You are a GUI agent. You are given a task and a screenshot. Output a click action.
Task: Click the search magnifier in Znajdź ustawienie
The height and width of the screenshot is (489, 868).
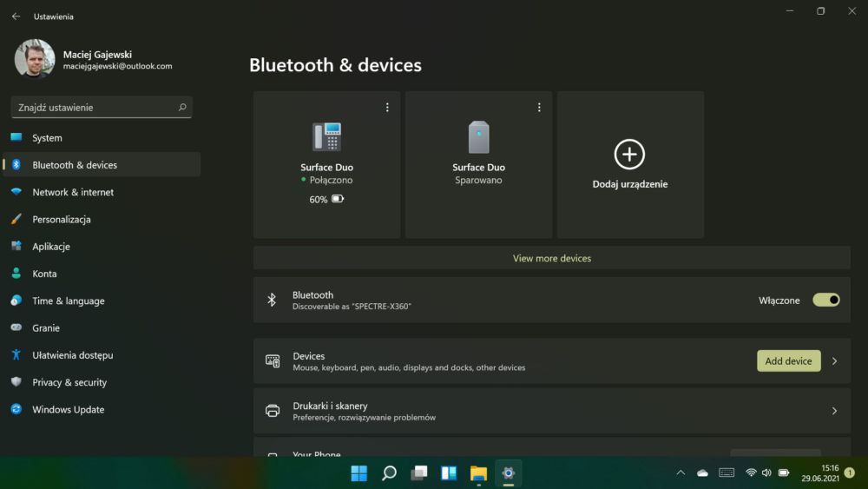pos(182,108)
